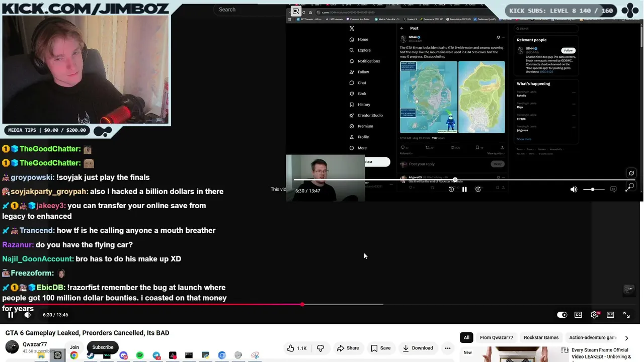Open Notifications in the X sidebar
Screen dimensions: 644x362
coord(365,61)
